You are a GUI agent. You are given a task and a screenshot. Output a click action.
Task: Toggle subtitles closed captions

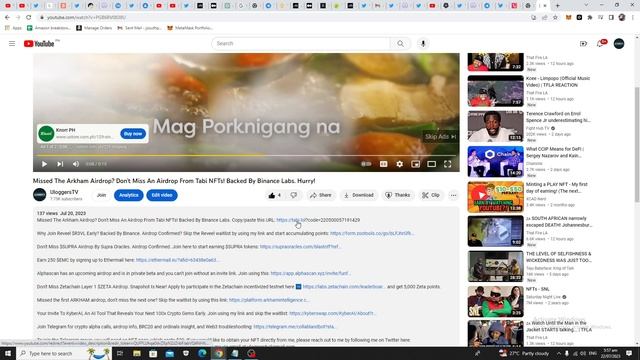point(383,164)
